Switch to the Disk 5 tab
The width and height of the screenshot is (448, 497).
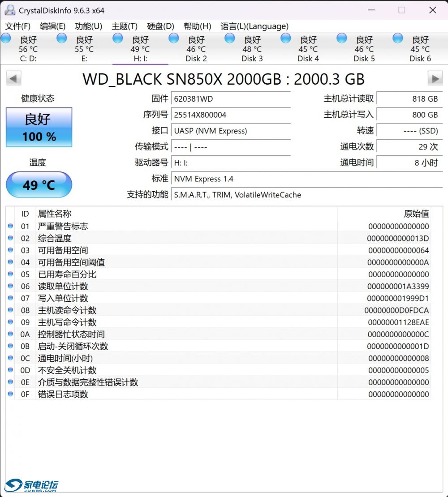[364, 48]
